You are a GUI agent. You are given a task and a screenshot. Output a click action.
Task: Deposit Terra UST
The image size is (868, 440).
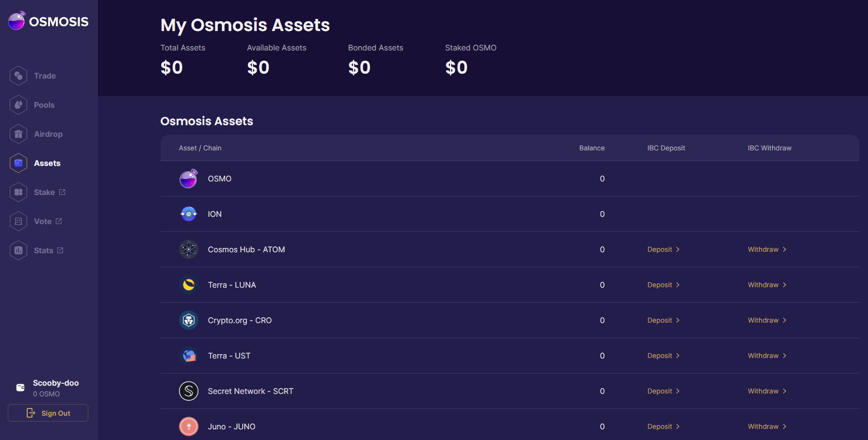[x=663, y=356]
